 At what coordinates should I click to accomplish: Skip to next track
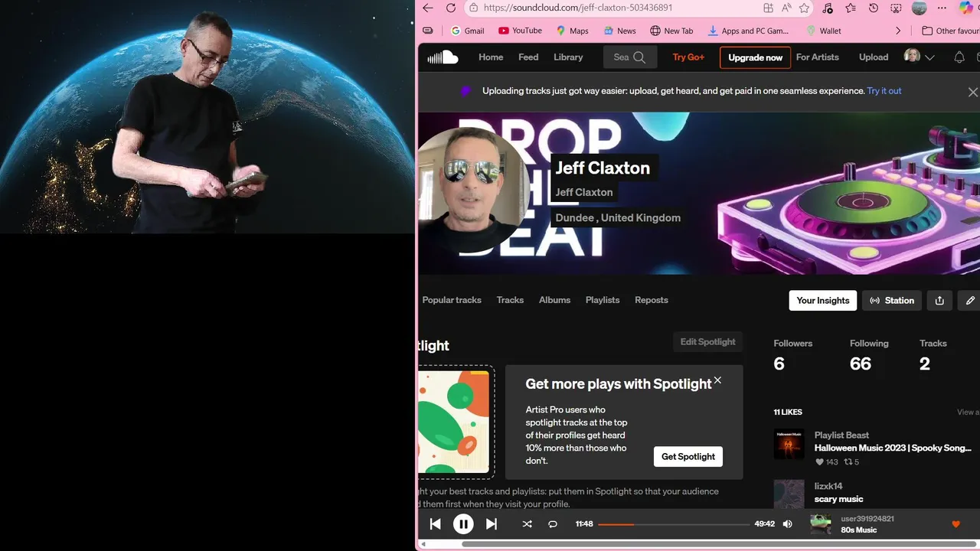tap(492, 524)
